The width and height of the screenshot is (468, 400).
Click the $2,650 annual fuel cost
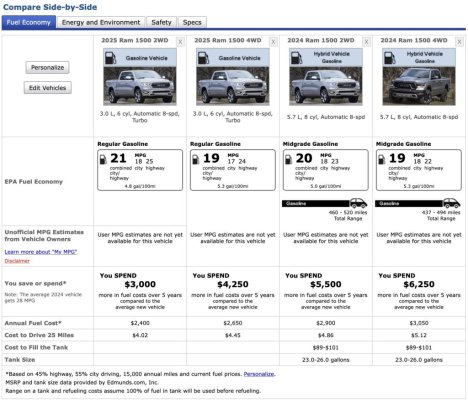tap(233, 323)
